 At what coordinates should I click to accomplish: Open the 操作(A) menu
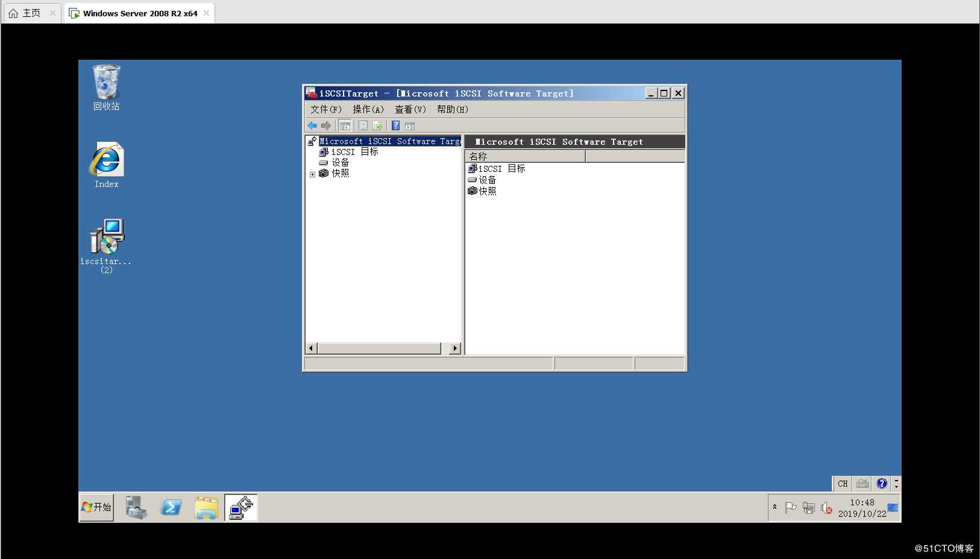[368, 109]
